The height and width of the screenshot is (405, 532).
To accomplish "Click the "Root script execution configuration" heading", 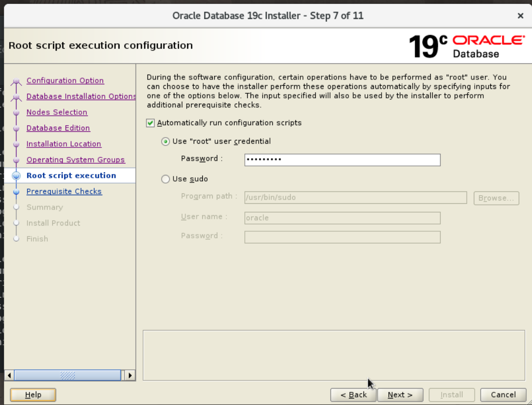I will click(101, 45).
